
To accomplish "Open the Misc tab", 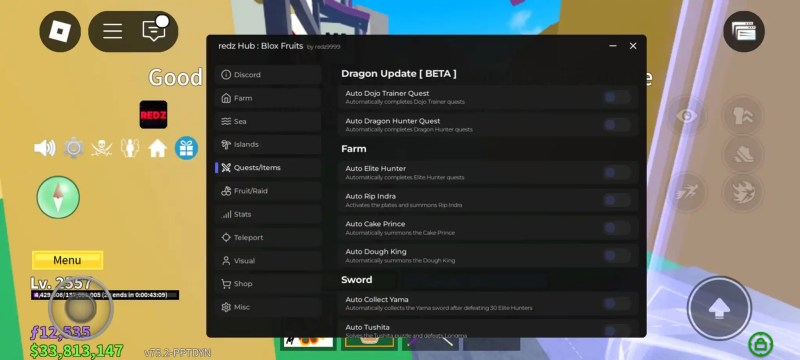I will point(268,307).
